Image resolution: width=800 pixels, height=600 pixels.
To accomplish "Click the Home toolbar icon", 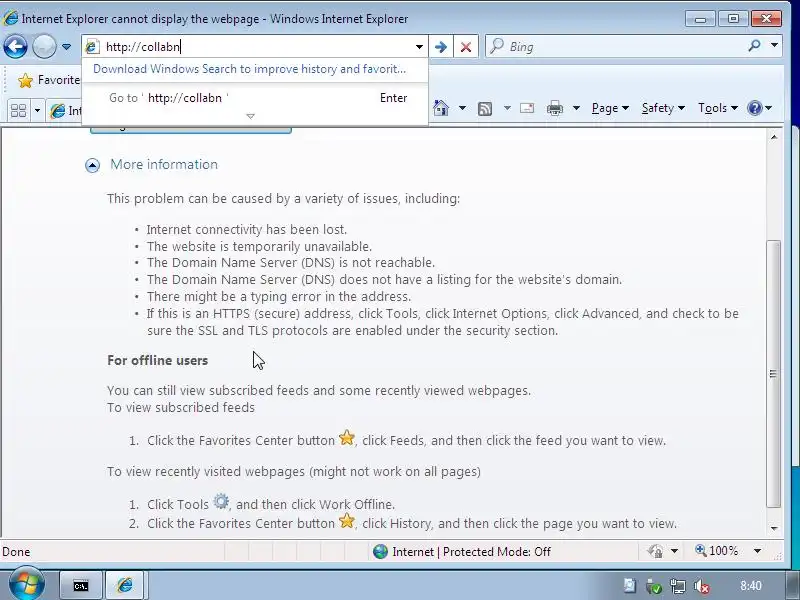I will click(x=441, y=108).
